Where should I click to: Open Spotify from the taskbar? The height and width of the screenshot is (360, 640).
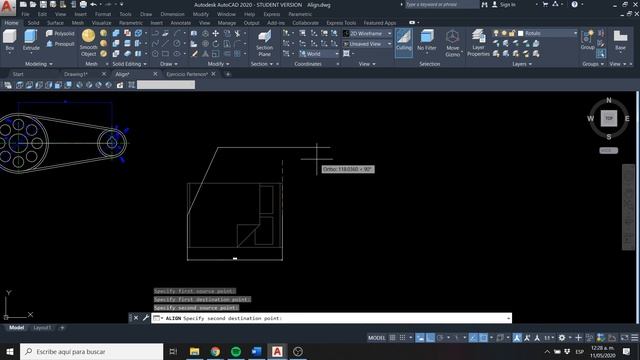tap(236, 351)
